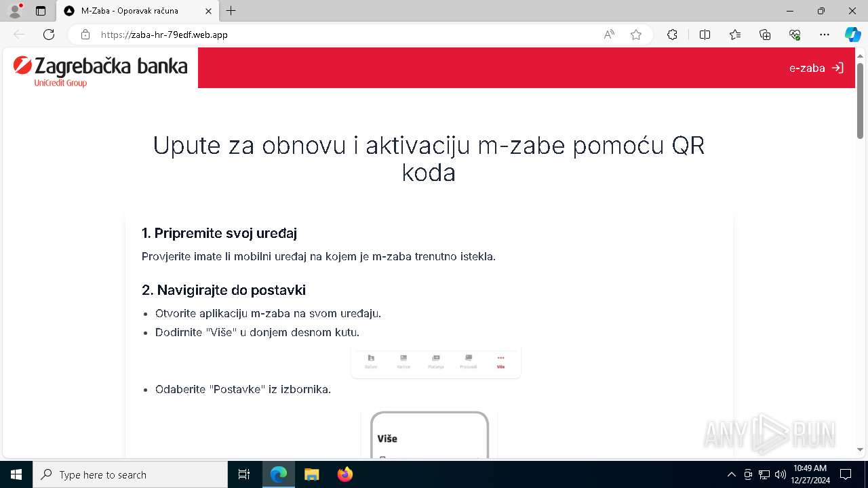Screen dimensions: 868x488
Task: Open the tab actions menu icon
Action: tap(41, 11)
